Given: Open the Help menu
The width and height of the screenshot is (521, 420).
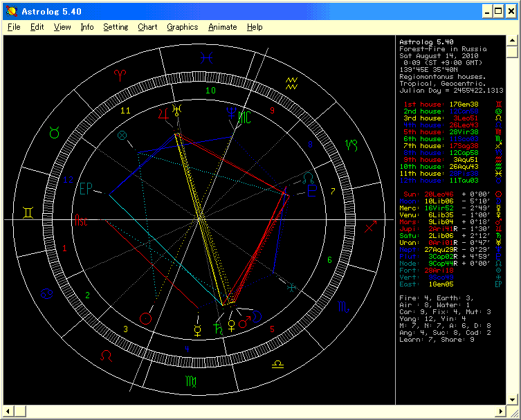Looking at the screenshot, I should pyautogui.click(x=255, y=27).
